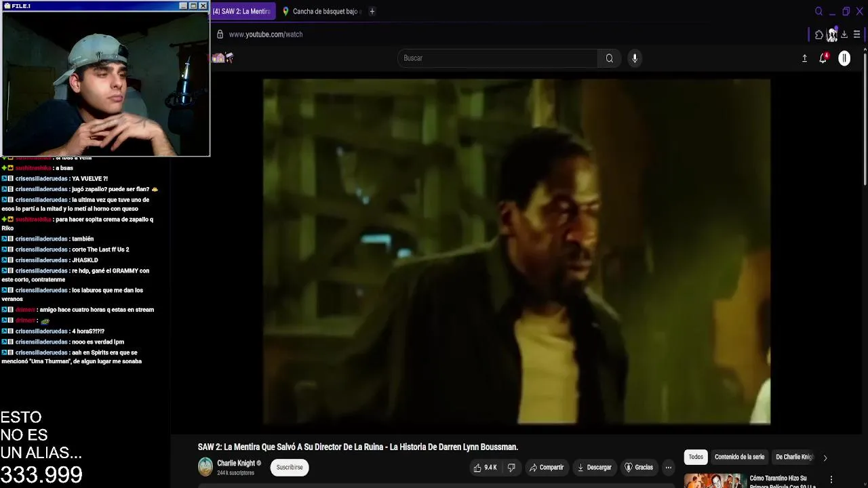Click the YouTube search magnifier button
Viewport: 868px width, 488px height.
[x=609, y=58]
